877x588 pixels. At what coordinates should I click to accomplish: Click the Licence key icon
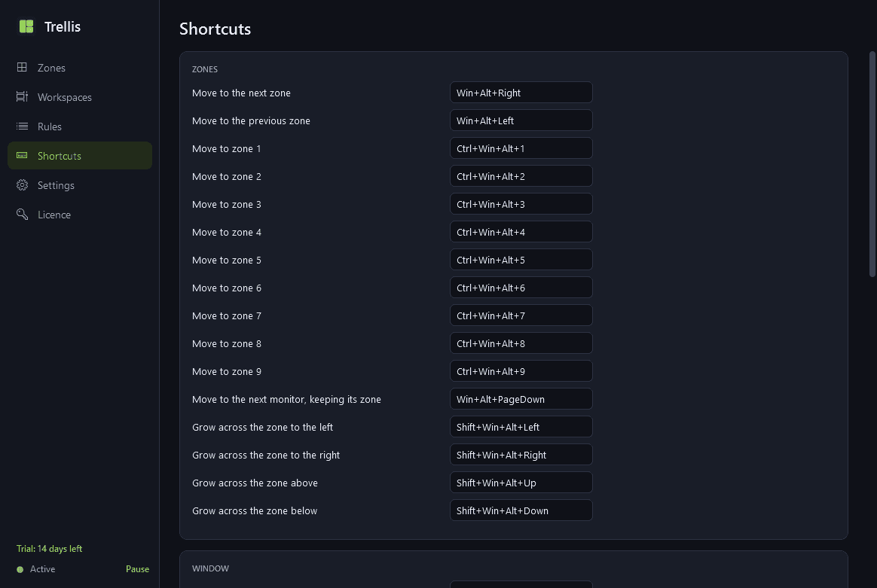pyautogui.click(x=22, y=214)
